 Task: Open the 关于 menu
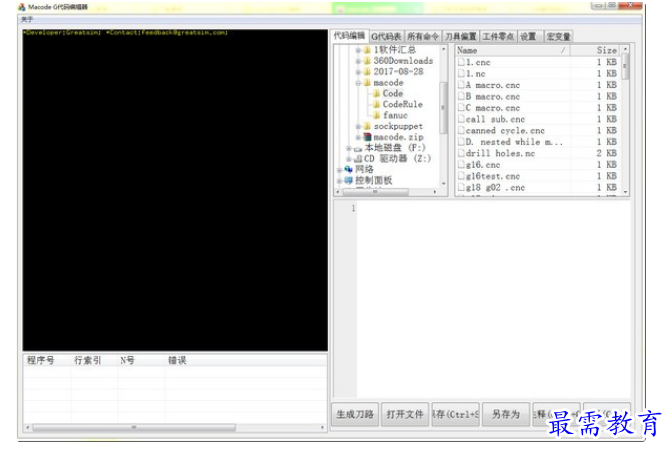[27, 19]
